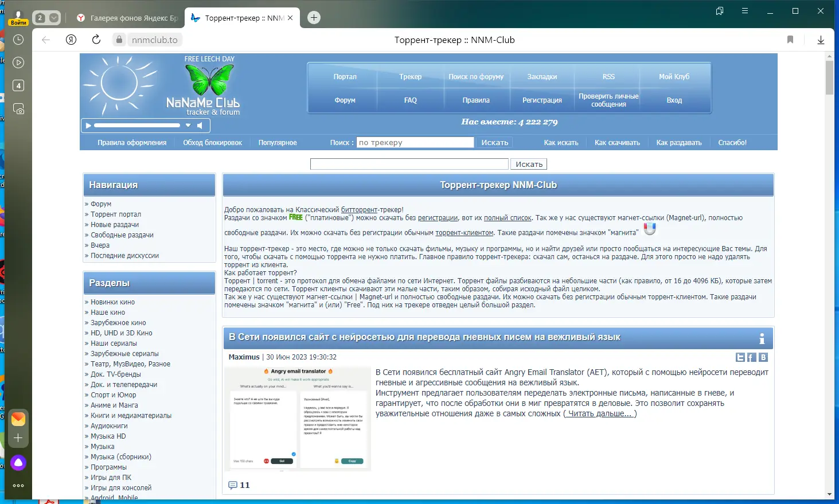Open the Трекер menu item
Viewport: 839px width, 504px height.
(x=411, y=77)
